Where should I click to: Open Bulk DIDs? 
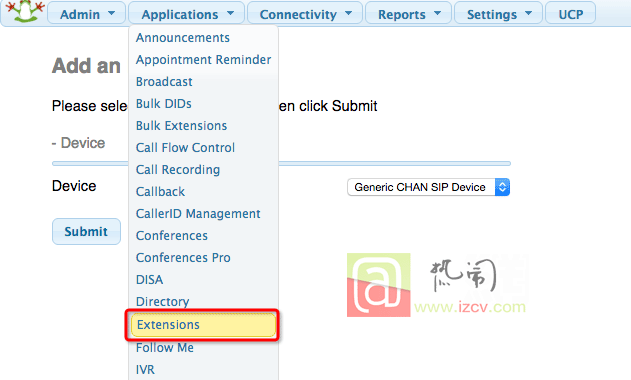coord(163,104)
